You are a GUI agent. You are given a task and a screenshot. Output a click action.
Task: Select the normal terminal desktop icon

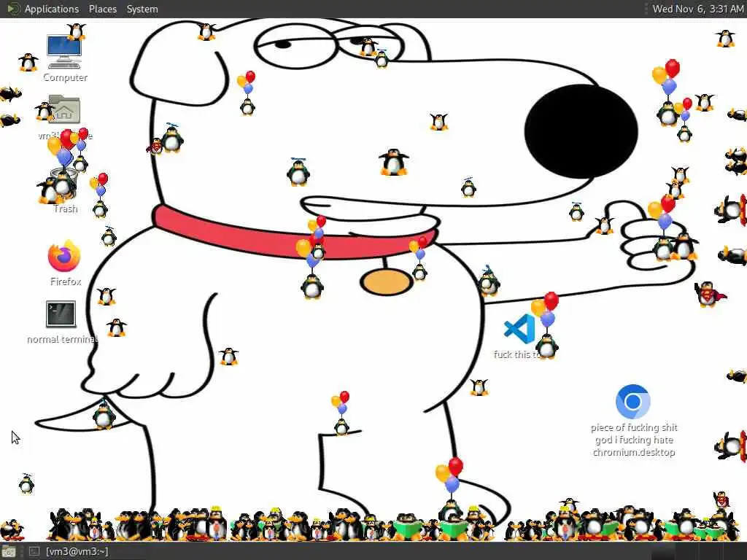[x=61, y=314]
